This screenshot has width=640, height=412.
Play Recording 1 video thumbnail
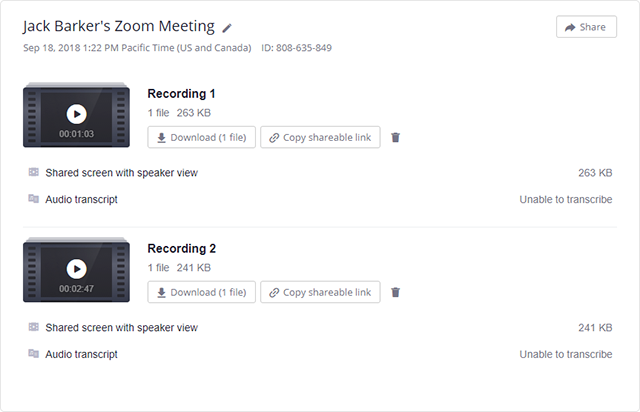coord(76,114)
